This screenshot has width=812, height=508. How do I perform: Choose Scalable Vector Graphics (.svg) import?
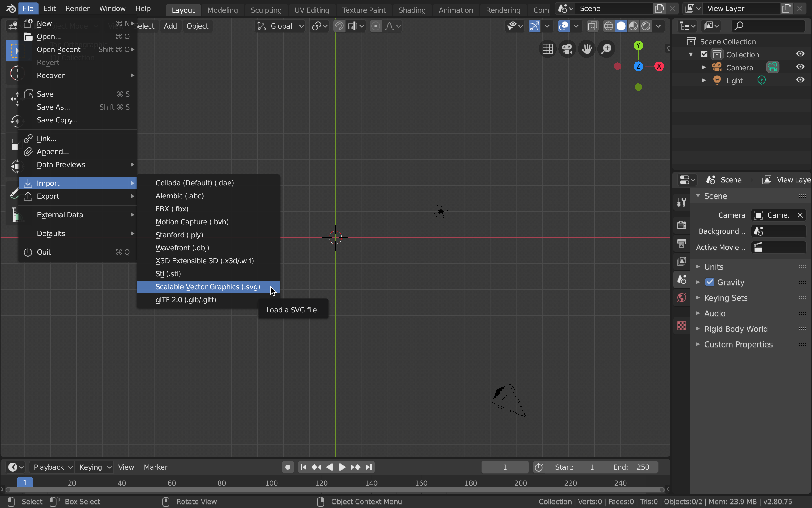[x=208, y=286]
